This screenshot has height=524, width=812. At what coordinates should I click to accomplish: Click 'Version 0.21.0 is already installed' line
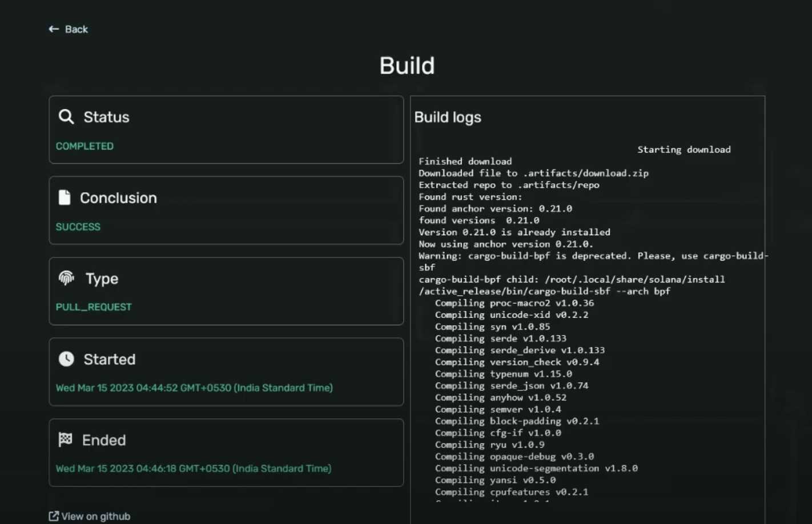pos(514,232)
